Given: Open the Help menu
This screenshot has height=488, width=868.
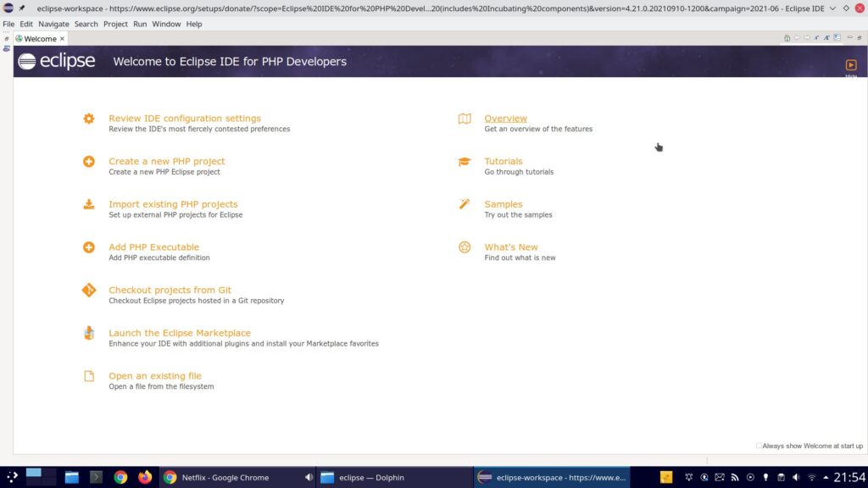Looking at the screenshot, I should [x=194, y=24].
